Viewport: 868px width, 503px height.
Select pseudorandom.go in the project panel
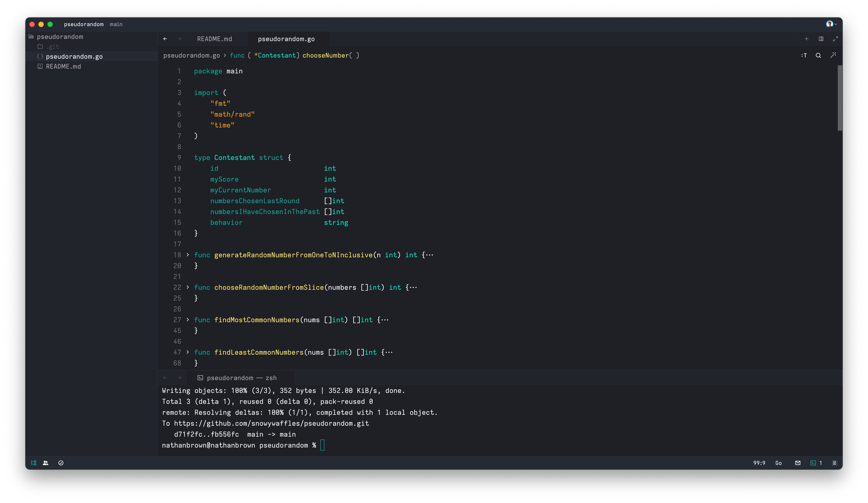point(91,57)
